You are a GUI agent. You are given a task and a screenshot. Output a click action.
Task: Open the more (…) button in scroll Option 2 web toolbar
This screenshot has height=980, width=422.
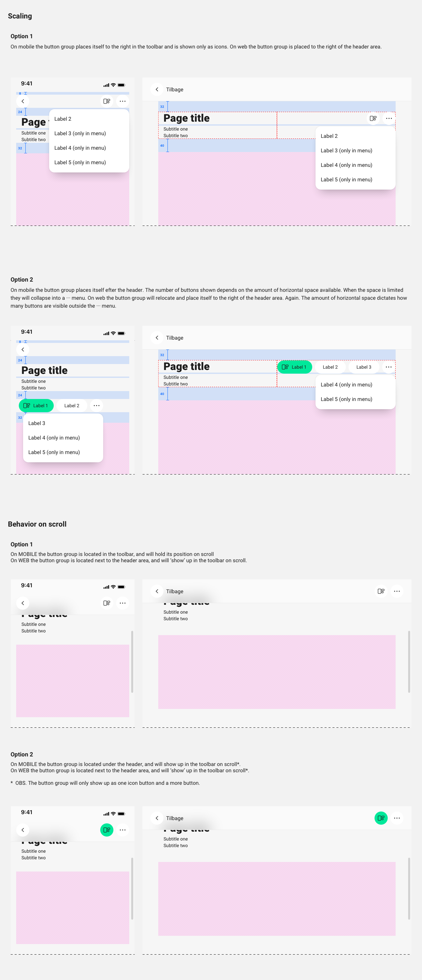[397, 818]
